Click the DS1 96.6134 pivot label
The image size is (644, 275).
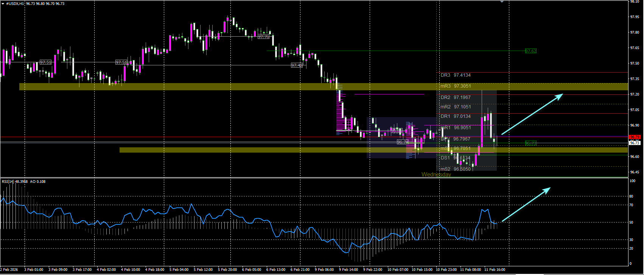coord(456,158)
